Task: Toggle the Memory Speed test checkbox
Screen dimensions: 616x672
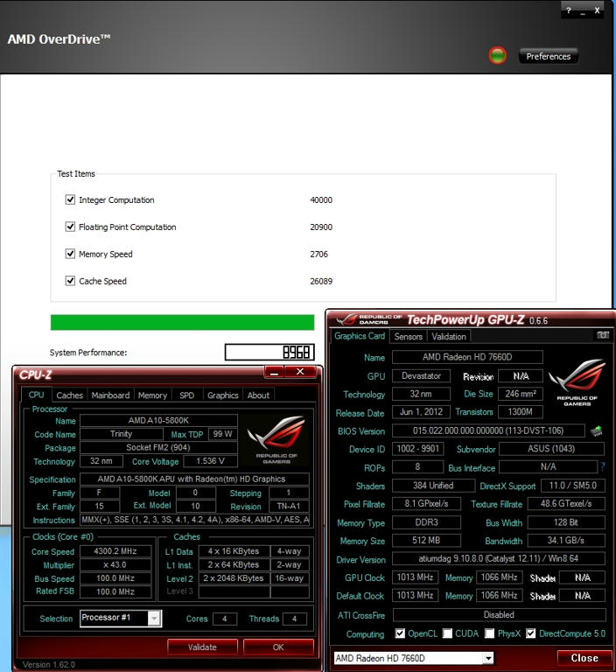Action: pos(70,254)
